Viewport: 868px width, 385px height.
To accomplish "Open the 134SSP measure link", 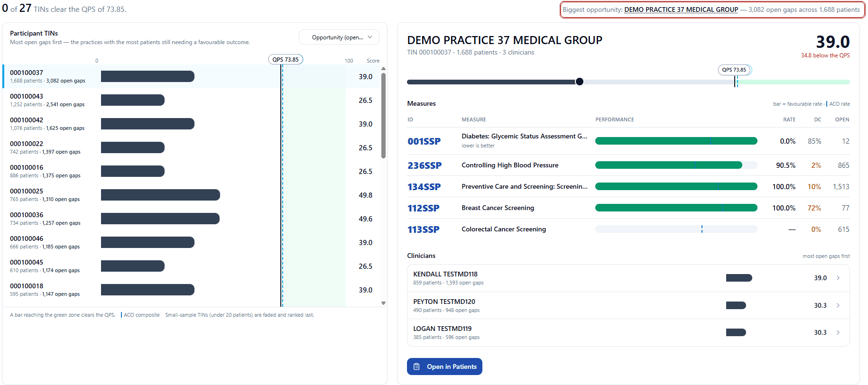I will coord(424,187).
